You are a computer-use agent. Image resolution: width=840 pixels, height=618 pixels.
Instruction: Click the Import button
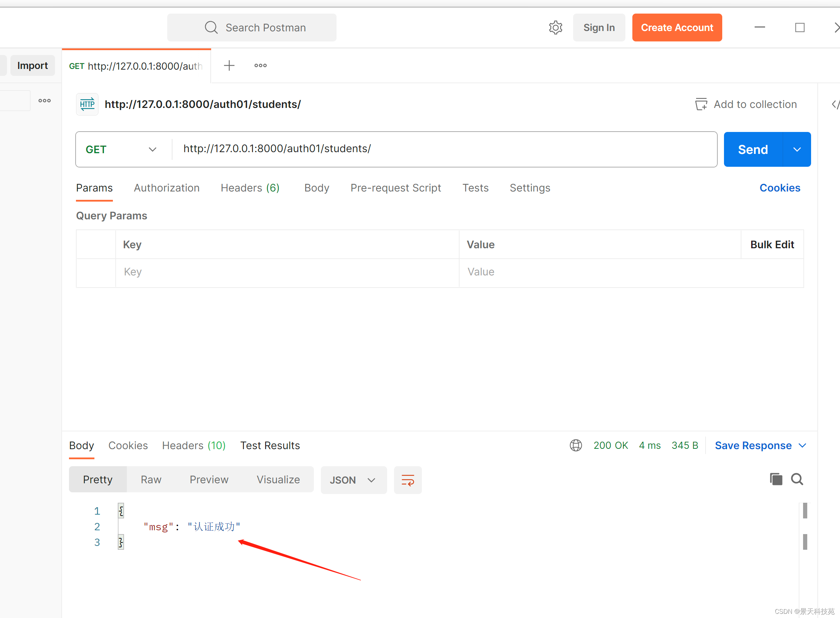pyautogui.click(x=32, y=65)
